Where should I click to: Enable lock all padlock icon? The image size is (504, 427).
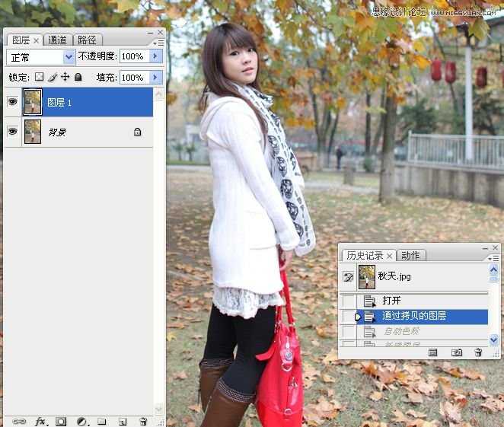point(78,77)
